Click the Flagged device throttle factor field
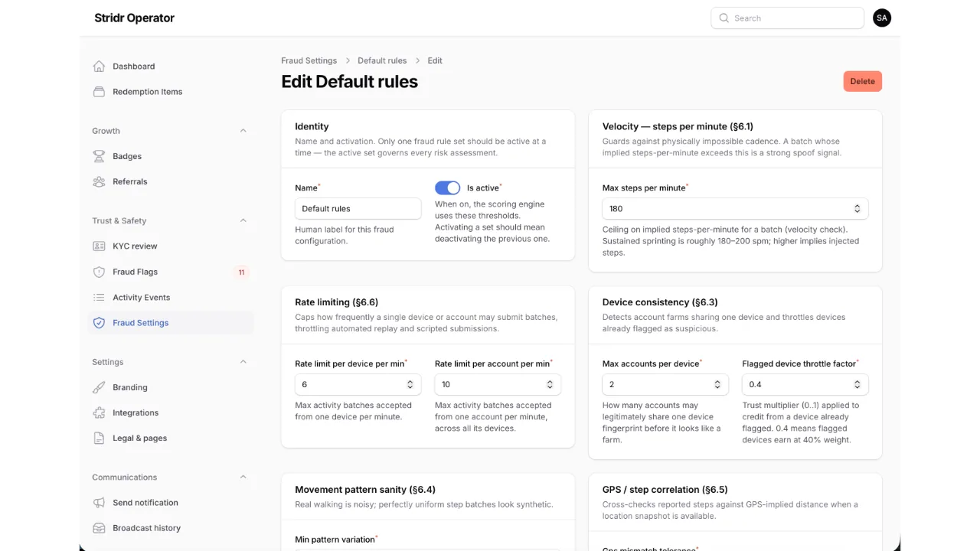 point(805,384)
